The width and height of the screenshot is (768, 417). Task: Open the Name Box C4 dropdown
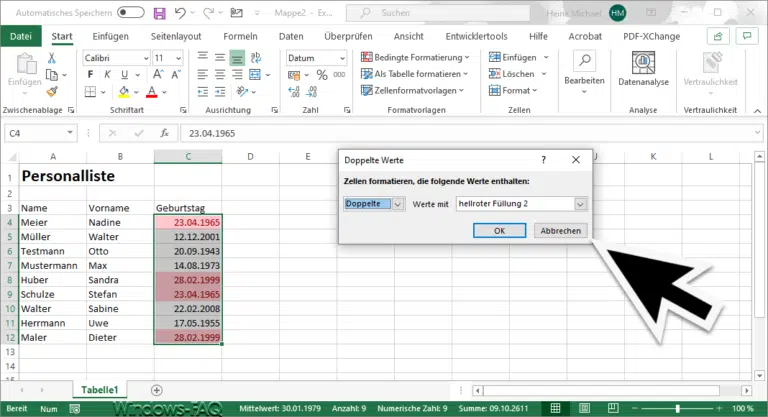tap(70, 133)
